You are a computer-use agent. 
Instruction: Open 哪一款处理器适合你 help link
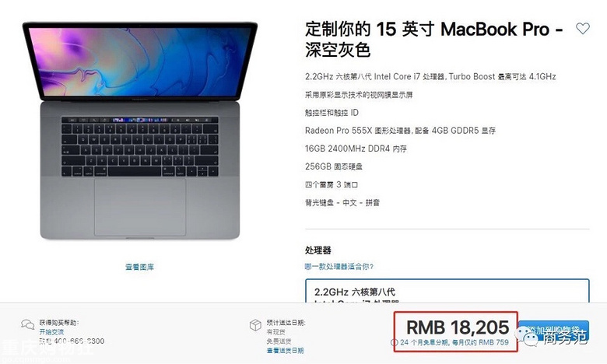[339, 266]
